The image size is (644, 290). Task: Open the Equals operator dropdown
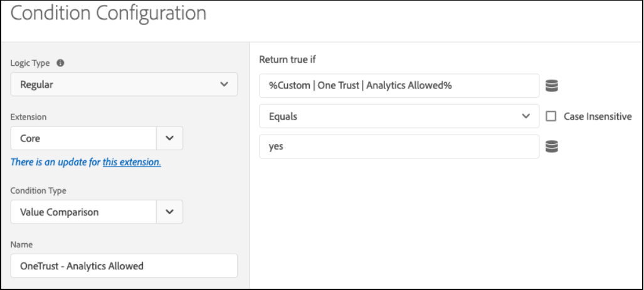coord(399,116)
